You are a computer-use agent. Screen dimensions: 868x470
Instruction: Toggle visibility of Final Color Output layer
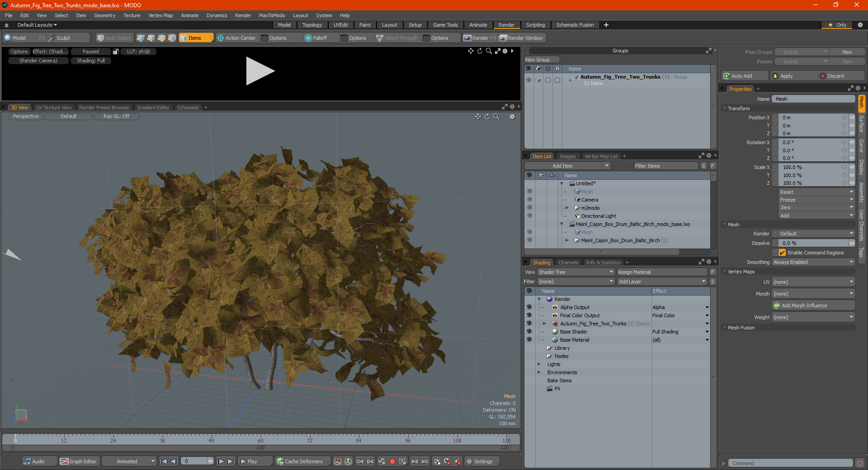tap(529, 315)
